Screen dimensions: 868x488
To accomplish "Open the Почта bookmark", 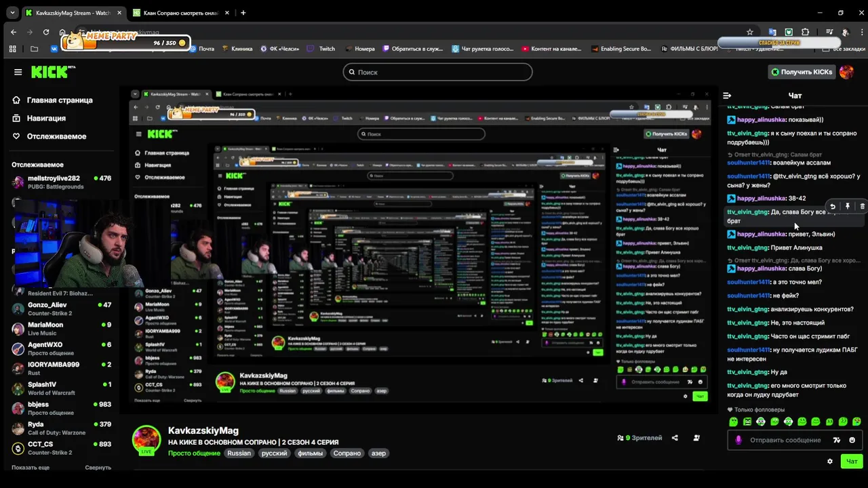I will point(201,49).
